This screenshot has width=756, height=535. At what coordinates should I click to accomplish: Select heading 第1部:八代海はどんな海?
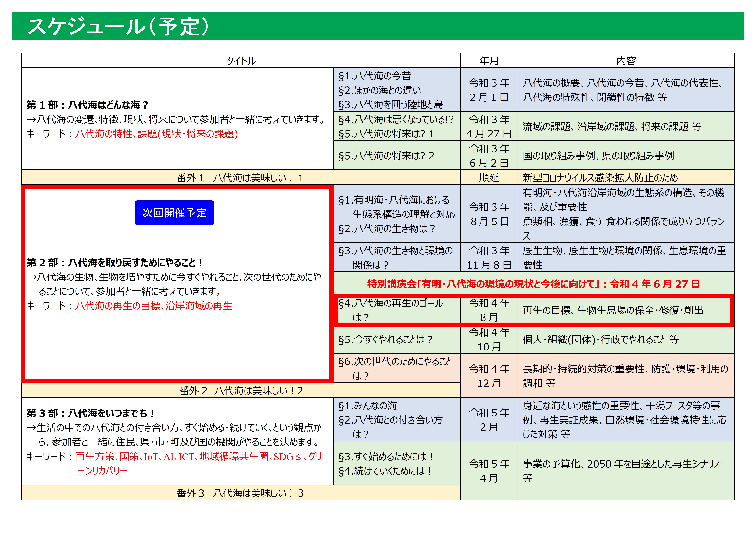[x=87, y=105]
